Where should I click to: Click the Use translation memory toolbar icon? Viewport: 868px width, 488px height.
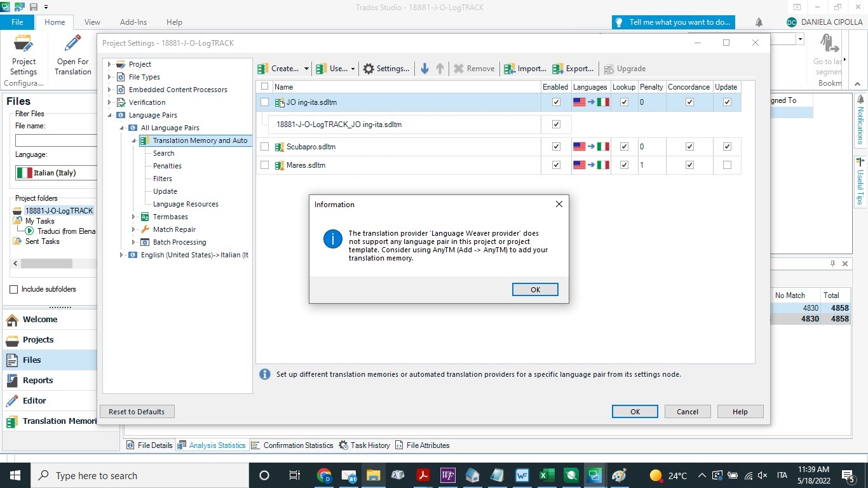[x=322, y=69]
